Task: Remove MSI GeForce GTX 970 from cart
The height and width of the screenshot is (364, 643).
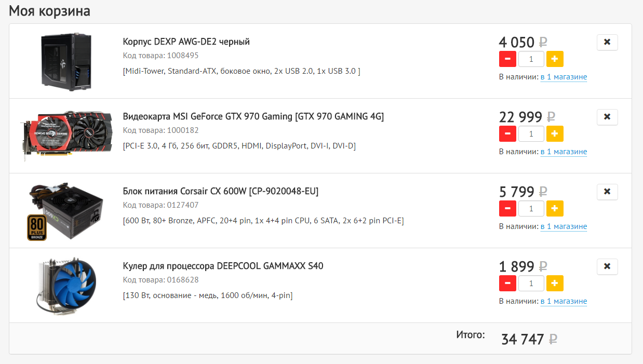Action: point(607,117)
